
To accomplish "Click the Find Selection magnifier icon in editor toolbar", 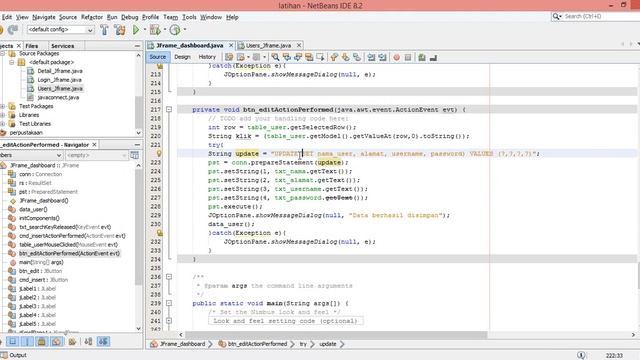I will pos(276,57).
